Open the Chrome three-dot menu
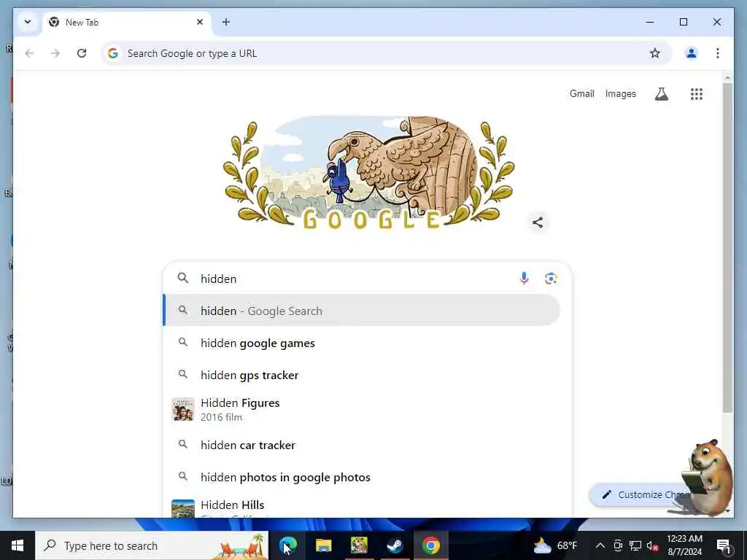 click(718, 53)
